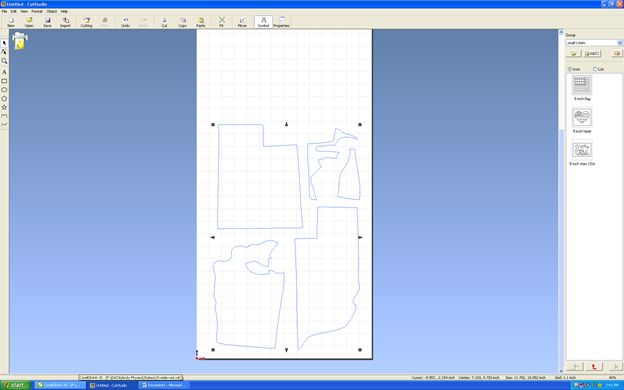Click the delete group button

pyautogui.click(x=616, y=53)
